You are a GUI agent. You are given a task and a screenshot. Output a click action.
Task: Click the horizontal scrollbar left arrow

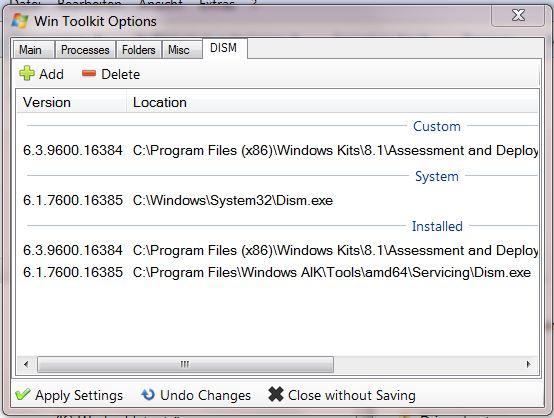(26, 364)
